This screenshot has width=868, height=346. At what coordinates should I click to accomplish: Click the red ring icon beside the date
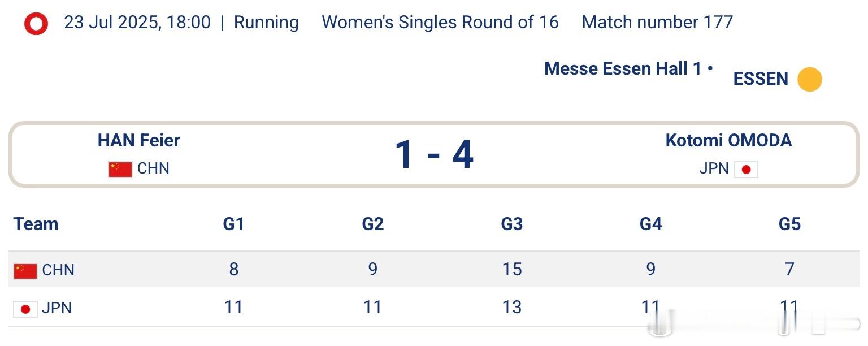[36, 24]
